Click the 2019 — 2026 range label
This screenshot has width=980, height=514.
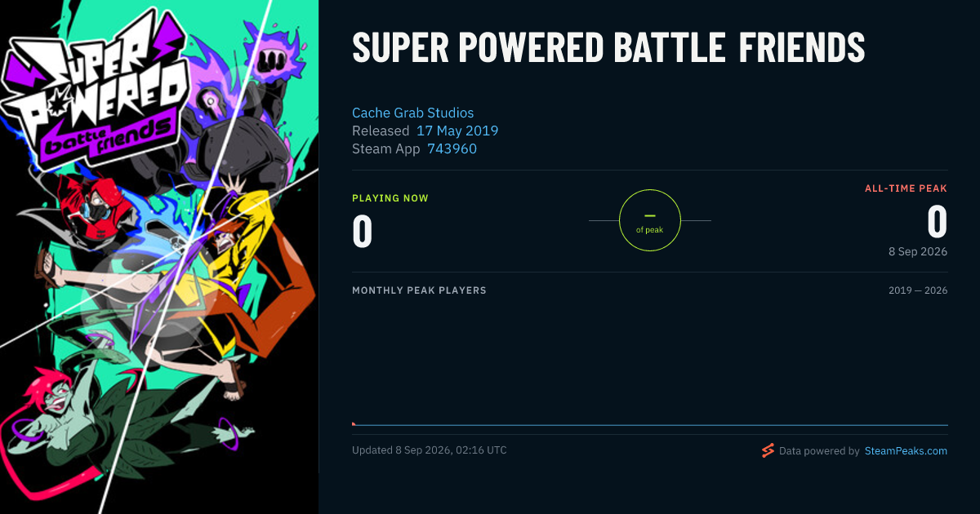coord(918,290)
